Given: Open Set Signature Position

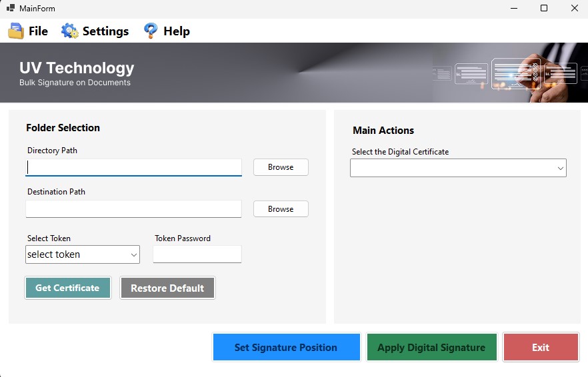Looking at the screenshot, I should (x=286, y=347).
